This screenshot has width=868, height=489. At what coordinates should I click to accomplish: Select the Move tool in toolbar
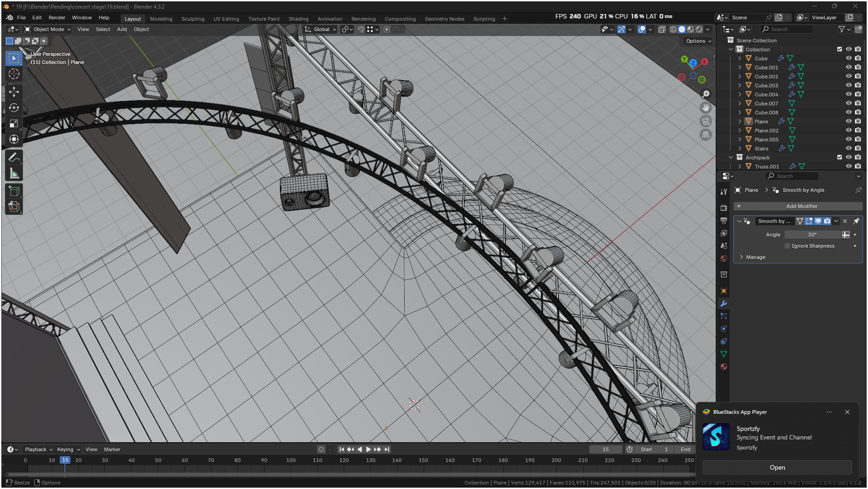[14, 92]
